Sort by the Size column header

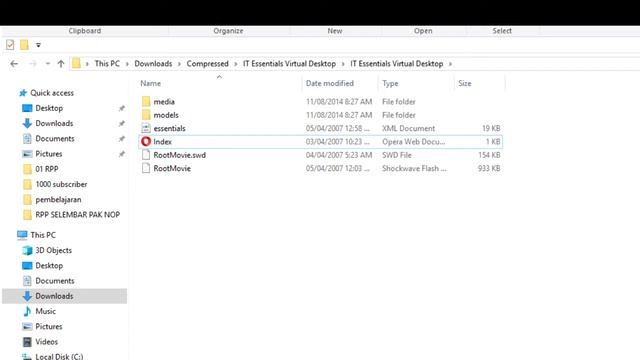click(464, 83)
